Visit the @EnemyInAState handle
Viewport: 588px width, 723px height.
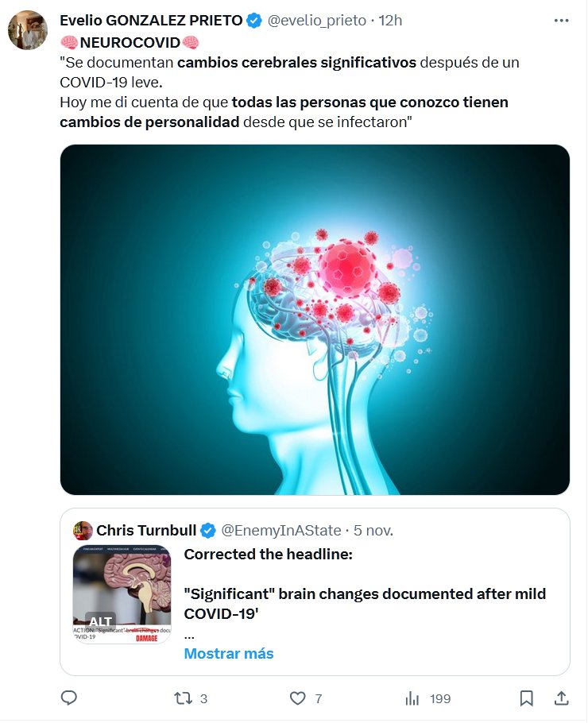[281, 531]
